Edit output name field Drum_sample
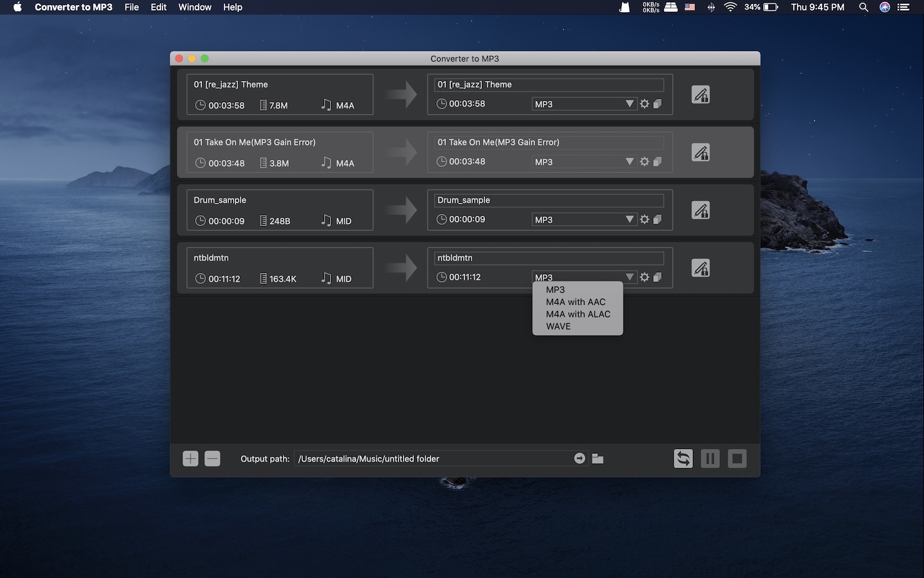924x578 pixels. point(549,200)
